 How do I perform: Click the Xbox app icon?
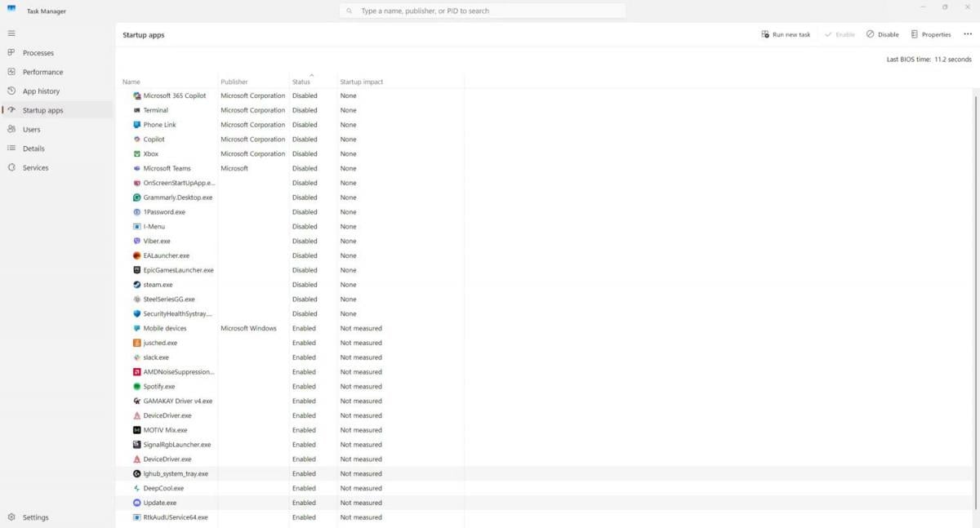(136, 153)
